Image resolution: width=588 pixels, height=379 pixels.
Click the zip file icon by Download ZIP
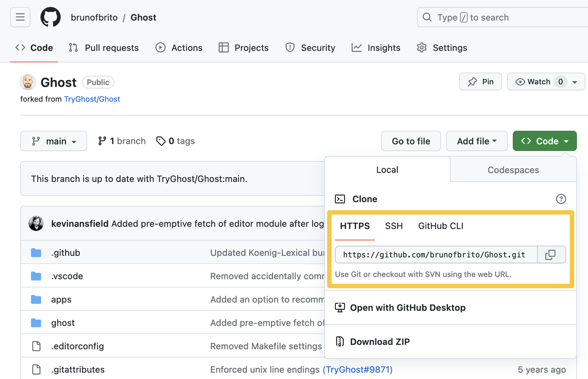(x=340, y=341)
